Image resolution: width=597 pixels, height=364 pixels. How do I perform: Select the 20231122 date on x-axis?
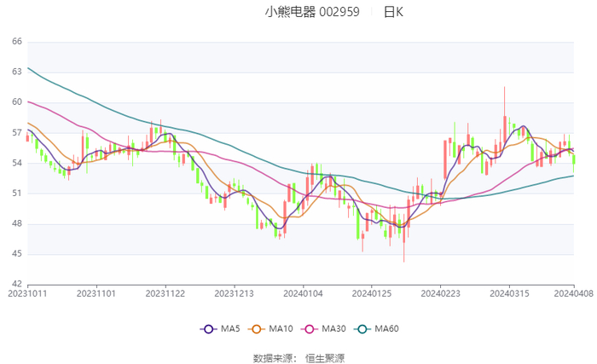[165, 292]
